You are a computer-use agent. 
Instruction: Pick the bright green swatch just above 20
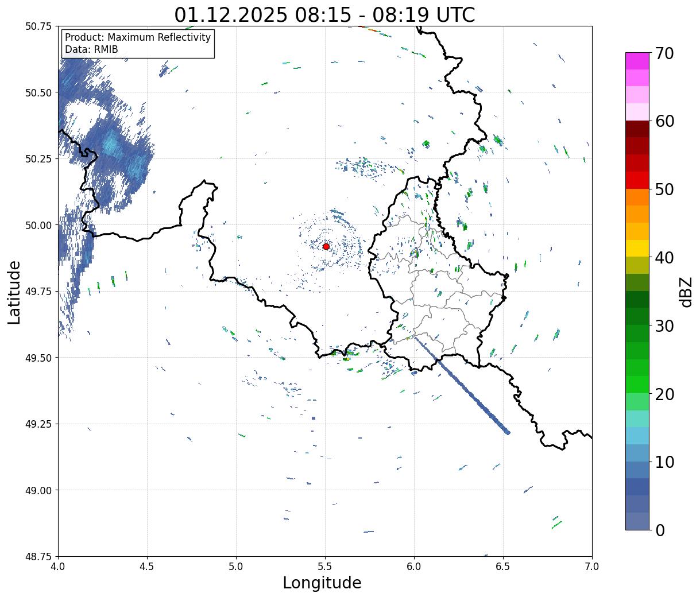pos(637,384)
